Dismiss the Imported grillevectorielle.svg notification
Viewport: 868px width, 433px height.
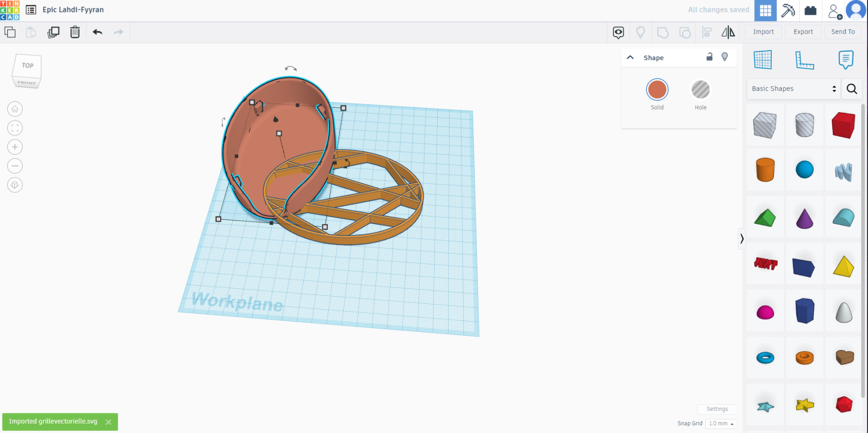(109, 422)
